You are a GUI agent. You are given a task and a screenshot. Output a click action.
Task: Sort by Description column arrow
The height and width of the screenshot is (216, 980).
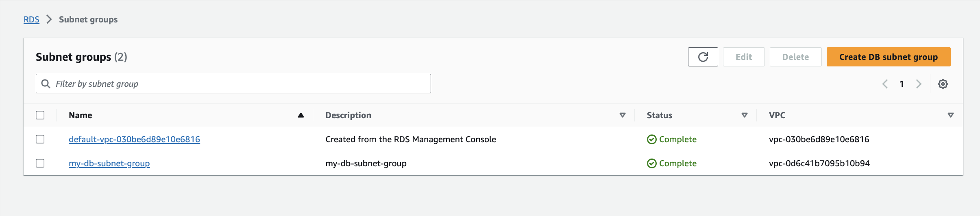click(622, 115)
